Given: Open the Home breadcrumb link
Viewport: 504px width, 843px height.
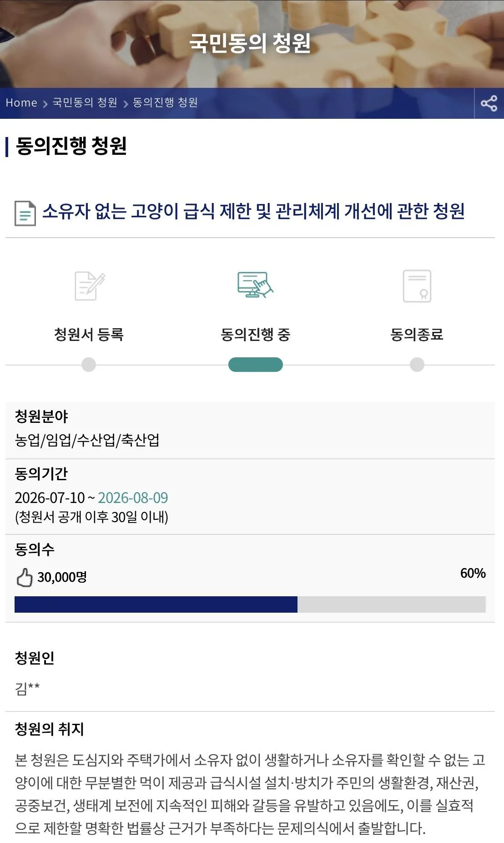Looking at the screenshot, I should pyautogui.click(x=21, y=103).
